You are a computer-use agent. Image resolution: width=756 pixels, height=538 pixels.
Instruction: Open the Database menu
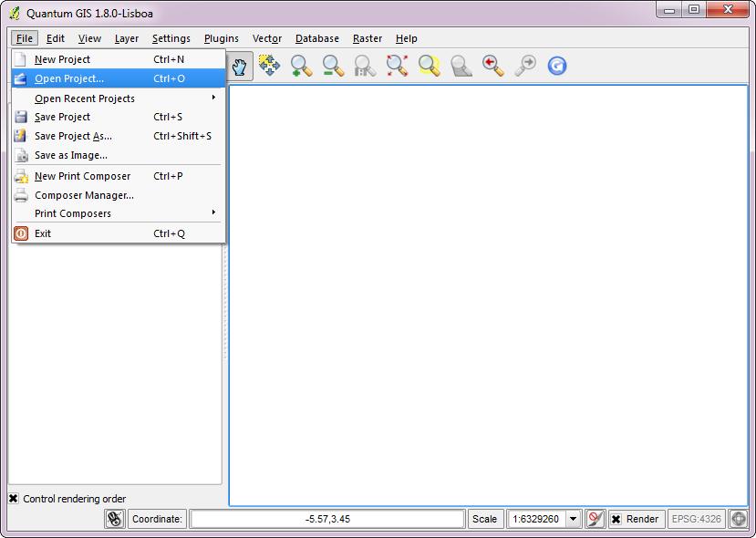[x=317, y=38]
